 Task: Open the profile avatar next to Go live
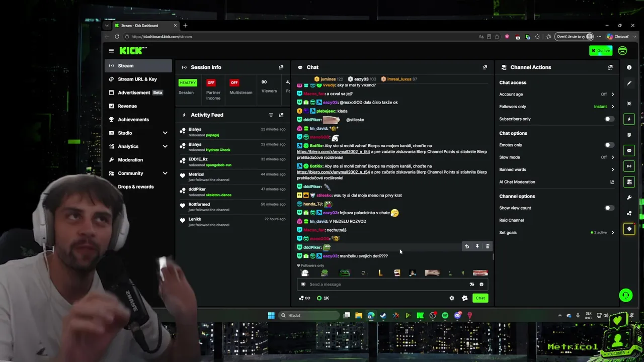point(622,51)
